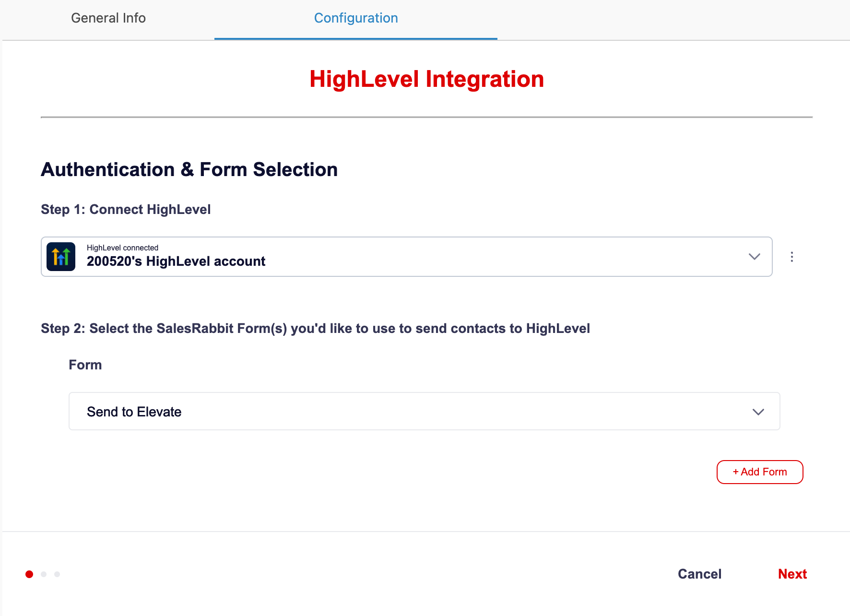Click the HighLevel connected status label
The height and width of the screenshot is (616, 850).
tap(122, 248)
